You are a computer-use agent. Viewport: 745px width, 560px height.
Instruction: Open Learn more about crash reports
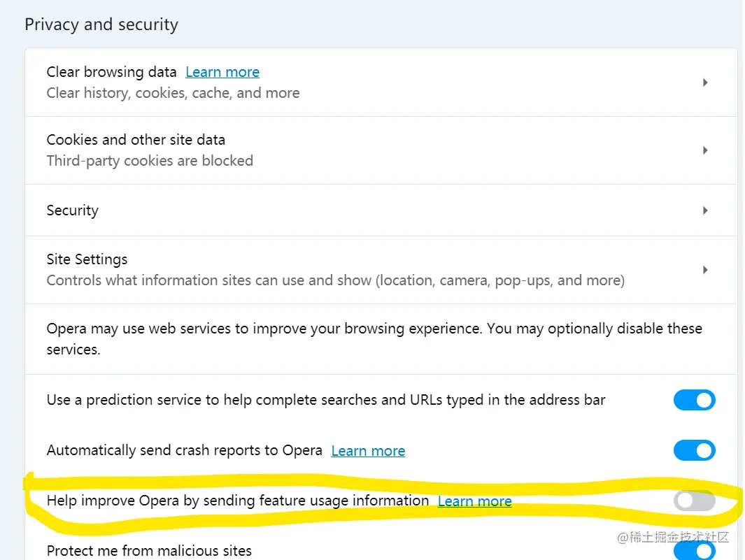point(368,451)
